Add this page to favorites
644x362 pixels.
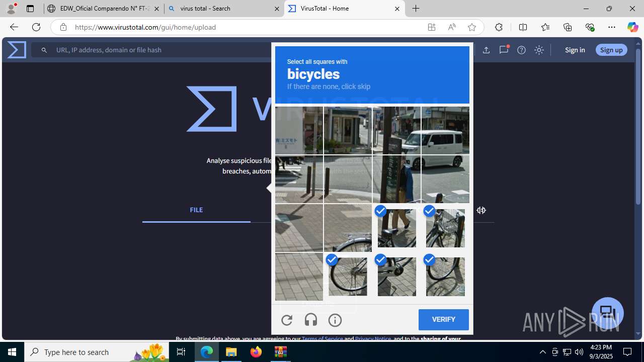pos(472,27)
